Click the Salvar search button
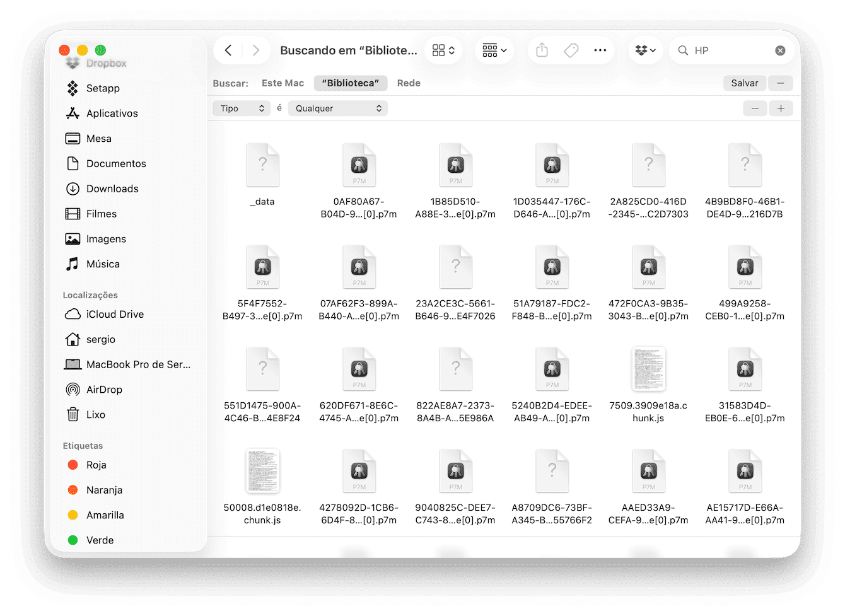This screenshot has width=845, height=616. pyautogui.click(x=745, y=83)
